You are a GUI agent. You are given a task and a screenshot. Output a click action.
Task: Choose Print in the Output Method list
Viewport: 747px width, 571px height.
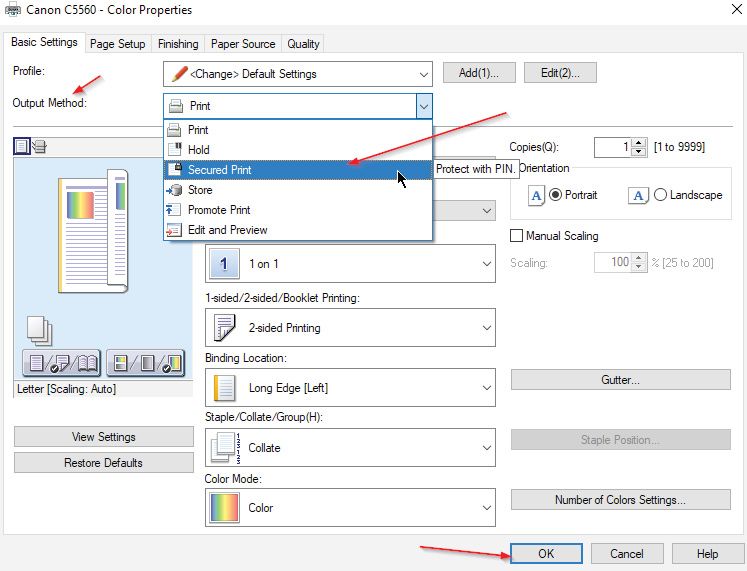pos(298,130)
